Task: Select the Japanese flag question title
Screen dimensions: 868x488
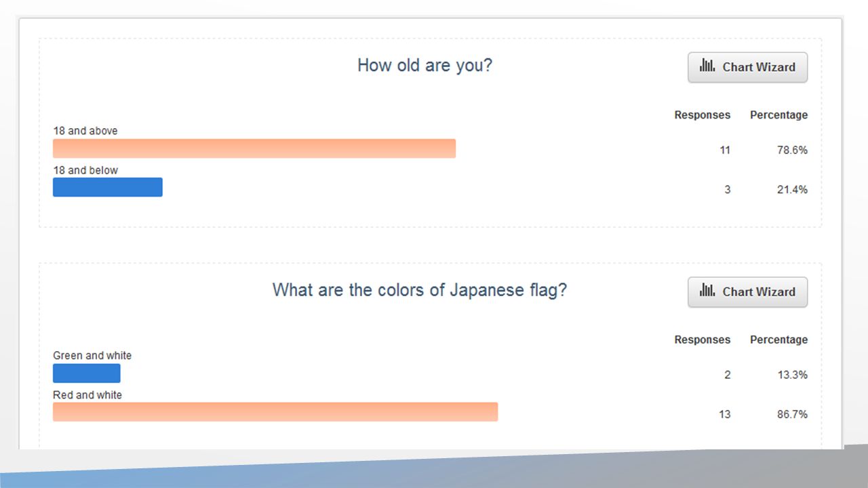Action: (x=420, y=290)
